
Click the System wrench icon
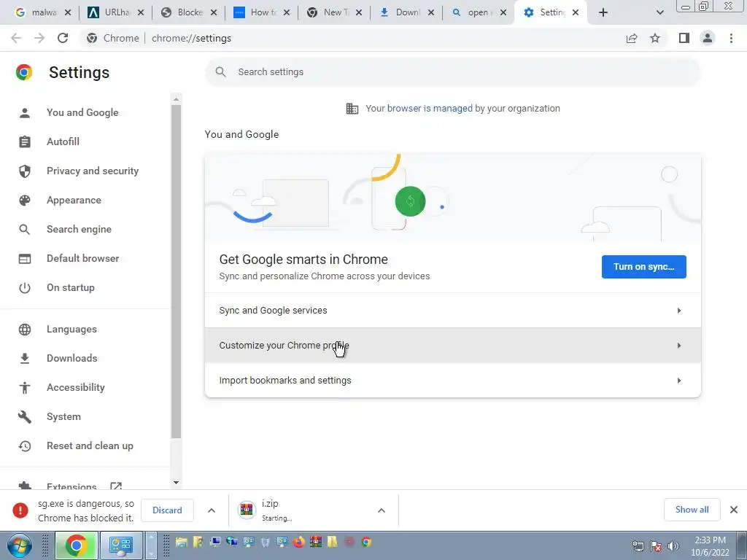point(25,417)
